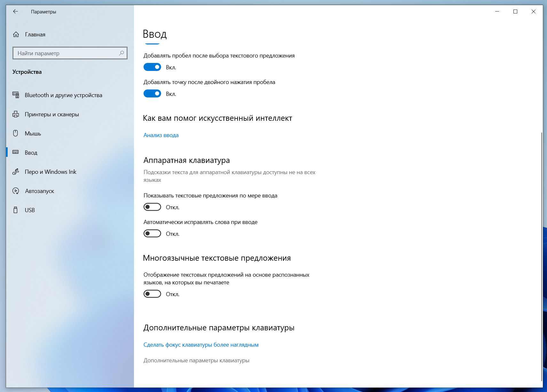Go to Перо и Windows Ink section

(x=51, y=172)
